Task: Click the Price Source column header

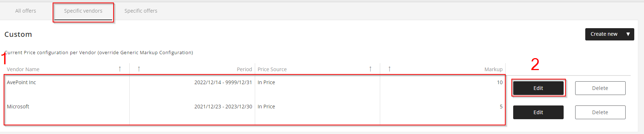Action: click(x=272, y=69)
